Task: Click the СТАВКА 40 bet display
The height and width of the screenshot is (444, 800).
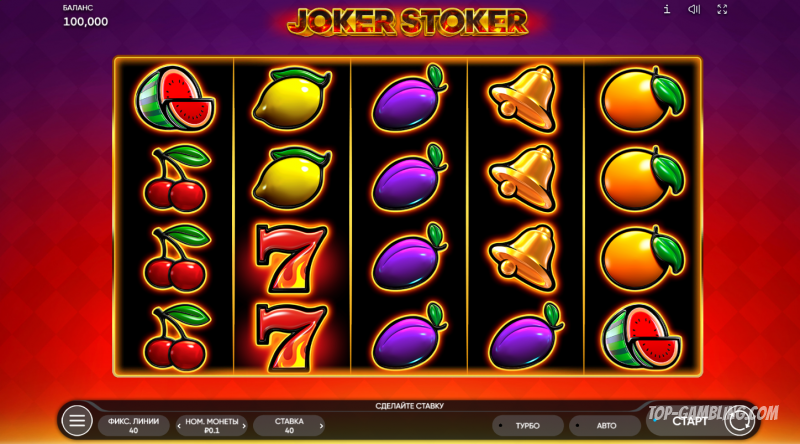Action: pyautogui.click(x=289, y=426)
